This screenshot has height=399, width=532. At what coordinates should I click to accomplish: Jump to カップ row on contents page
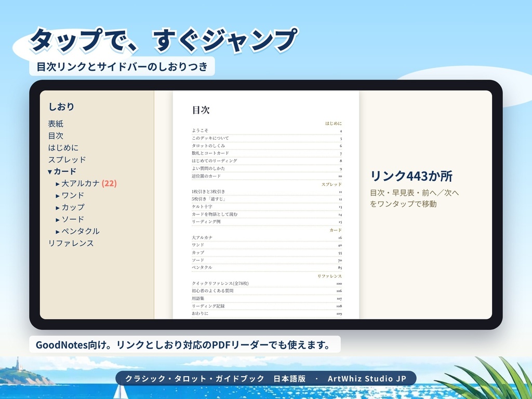(267, 253)
